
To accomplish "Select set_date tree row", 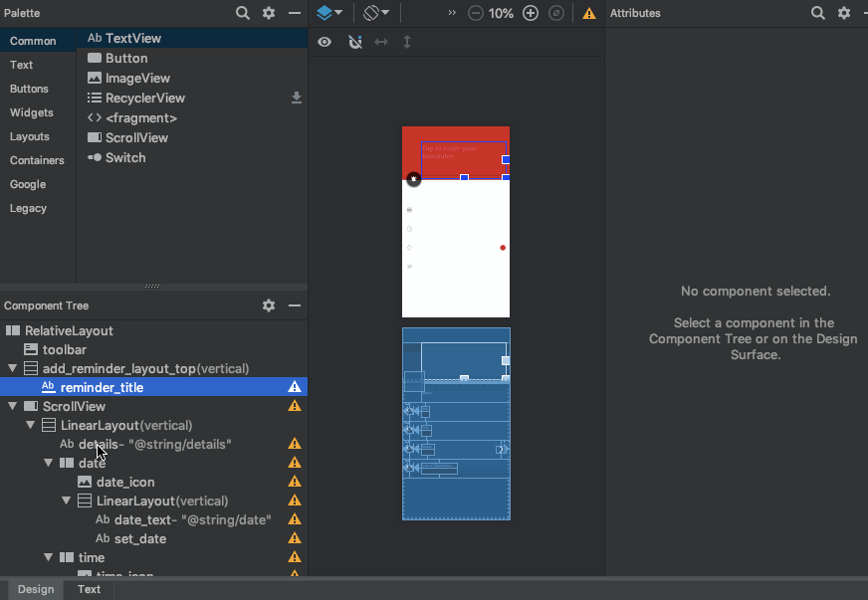I will tap(153, 538).
